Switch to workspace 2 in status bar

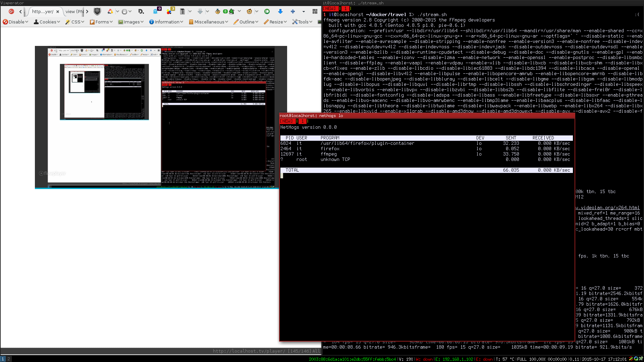9,359
